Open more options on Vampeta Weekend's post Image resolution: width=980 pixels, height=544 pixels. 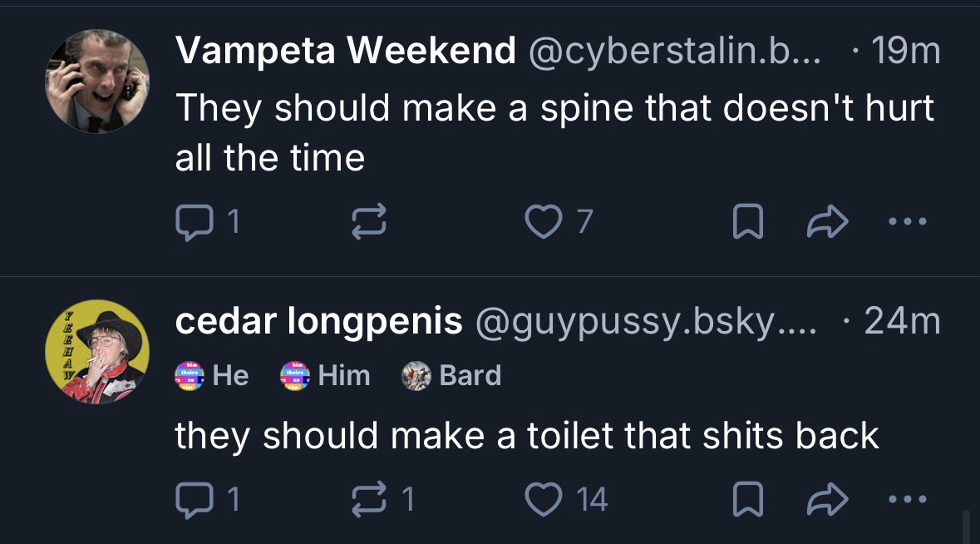(906, 221)
